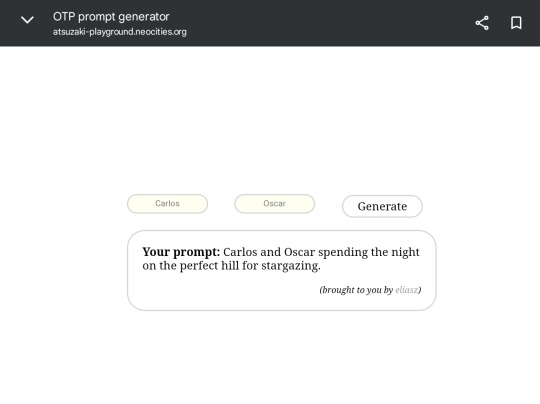Click the Generate button
540x404 pixels.
tap(382, 206)
